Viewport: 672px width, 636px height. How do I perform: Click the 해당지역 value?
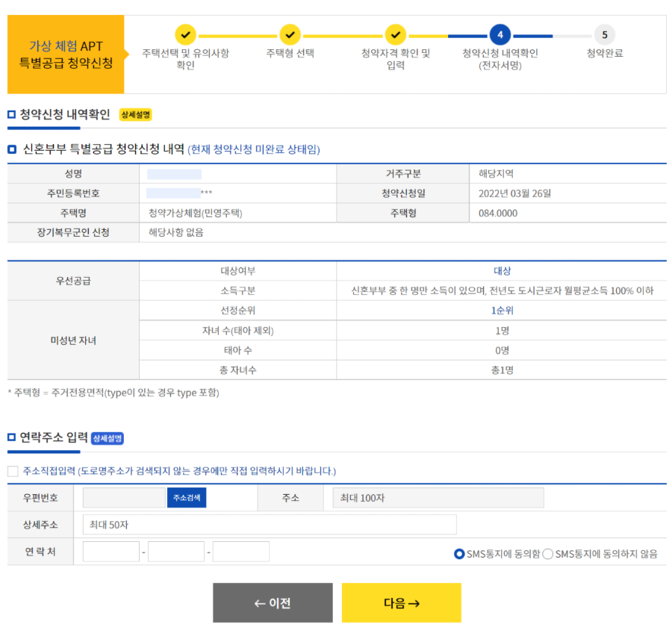[x=496, y=174]
